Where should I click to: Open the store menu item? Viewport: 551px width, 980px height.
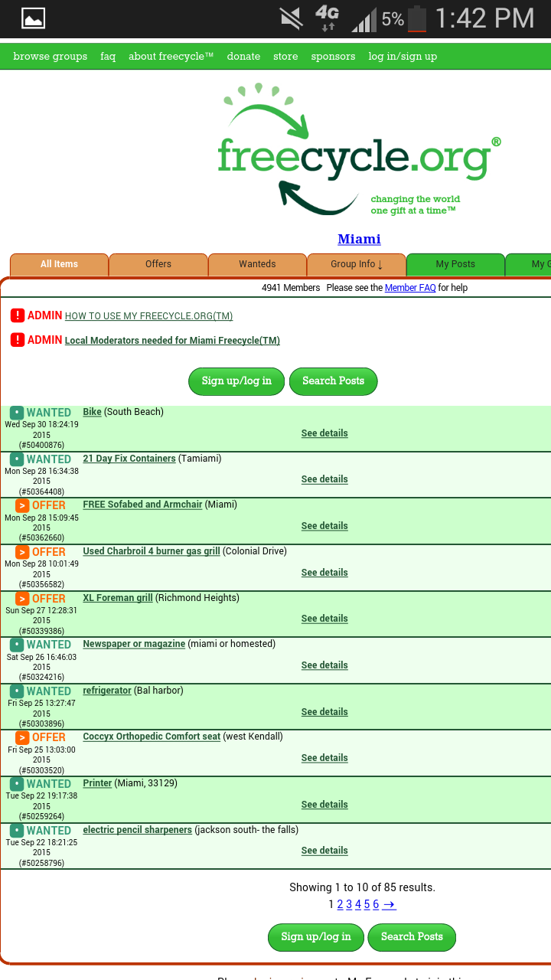[x=285, y=56]
